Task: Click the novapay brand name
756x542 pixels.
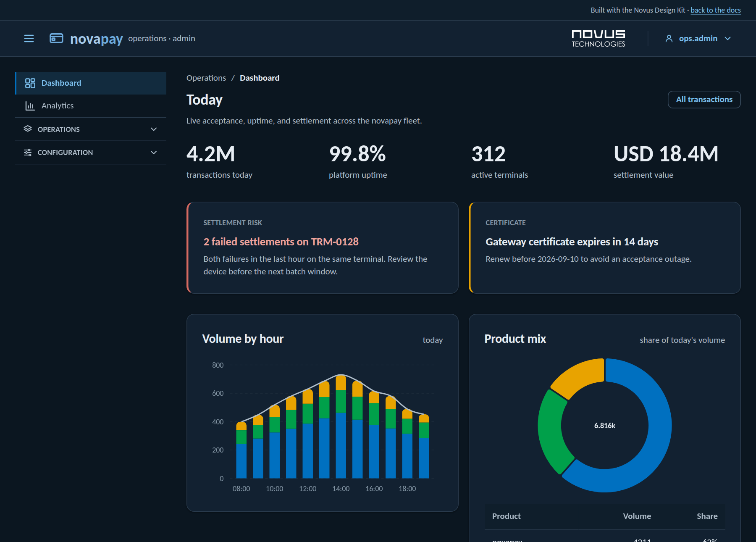Action: 97,39
